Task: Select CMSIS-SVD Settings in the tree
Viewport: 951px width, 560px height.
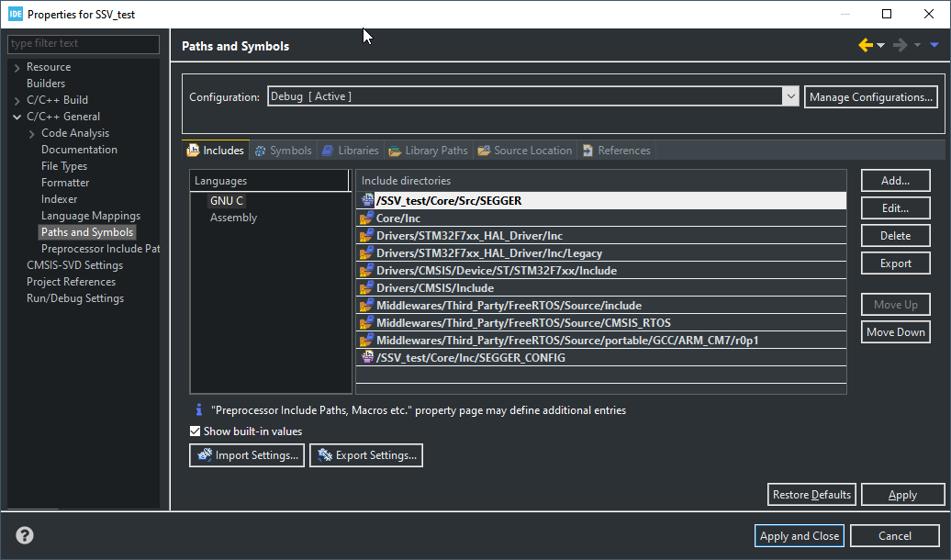Action: (x=74, y=265)
